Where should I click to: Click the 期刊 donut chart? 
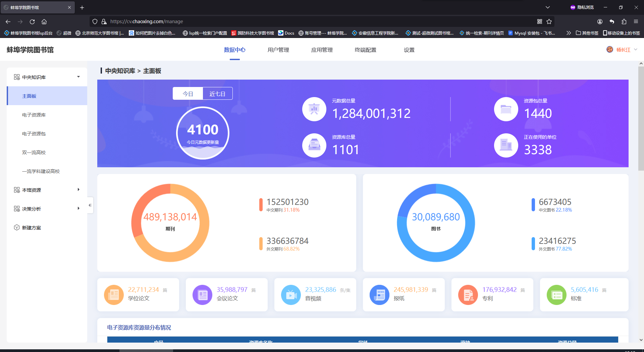(170, 223)
